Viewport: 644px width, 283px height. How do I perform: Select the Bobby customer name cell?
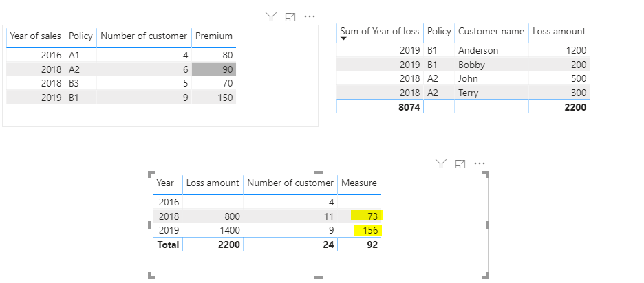[491, 65]
